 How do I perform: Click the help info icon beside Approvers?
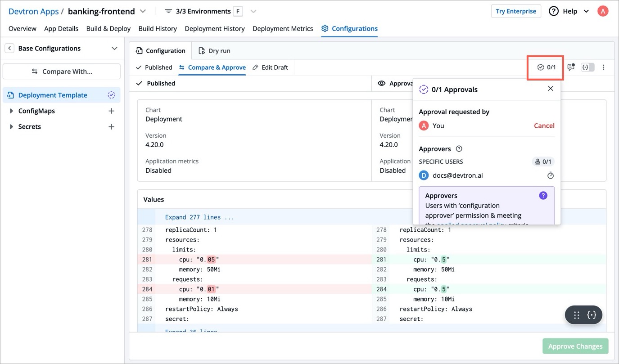(459, 149)
